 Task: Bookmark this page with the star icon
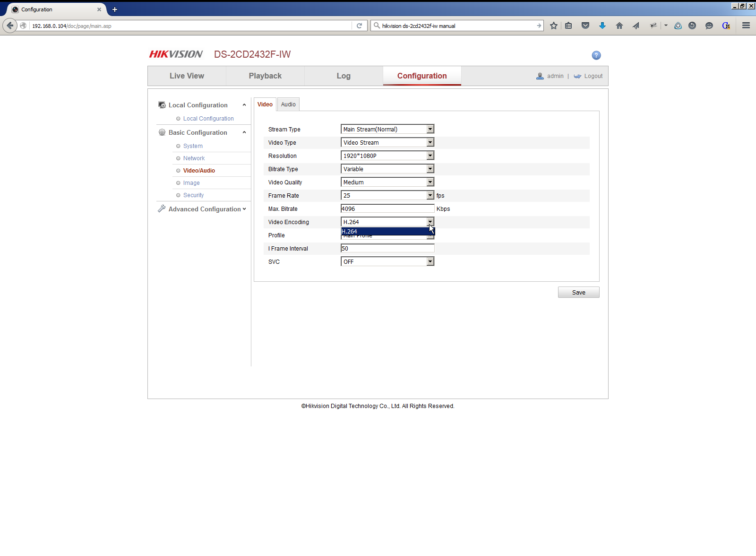554,26
